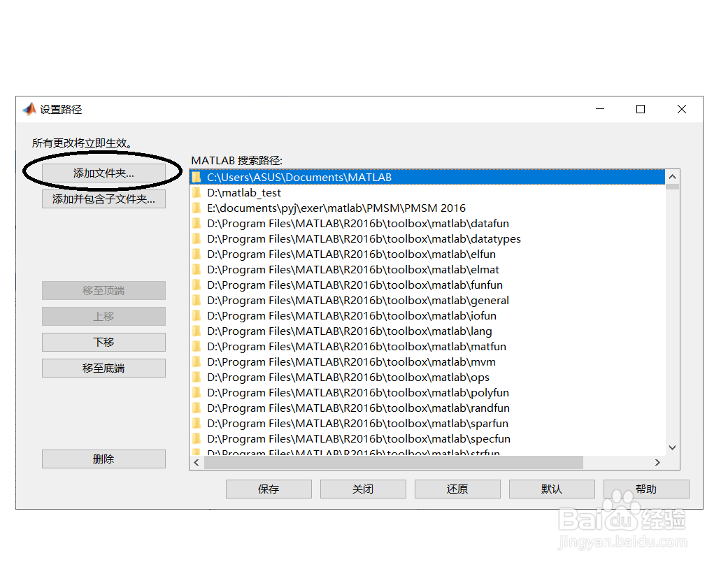Select toolbox\matlab\funfun path entry

click(x=427, y=285)
